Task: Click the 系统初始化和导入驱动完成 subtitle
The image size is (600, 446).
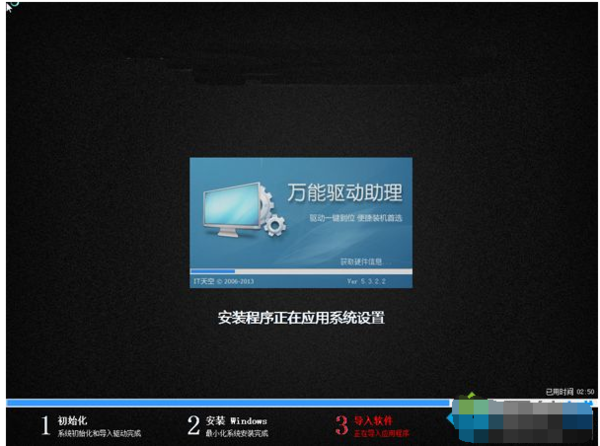Action: tap(99, 433)
